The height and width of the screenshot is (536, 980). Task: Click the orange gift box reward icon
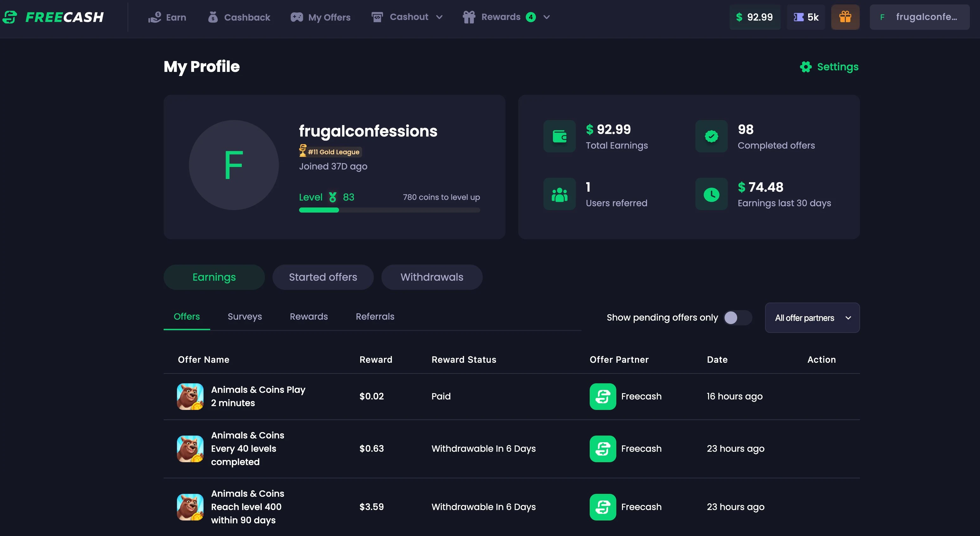coord(845,17)
